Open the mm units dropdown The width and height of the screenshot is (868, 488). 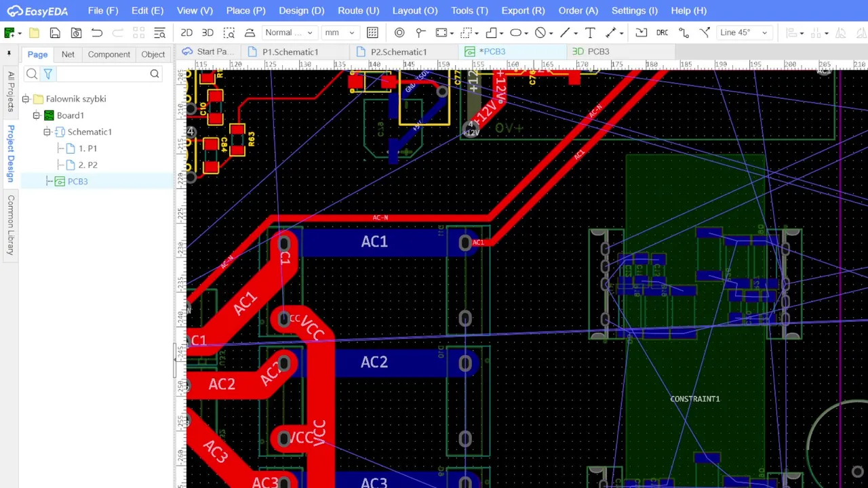pyautogui.click(x=339, y=33)
